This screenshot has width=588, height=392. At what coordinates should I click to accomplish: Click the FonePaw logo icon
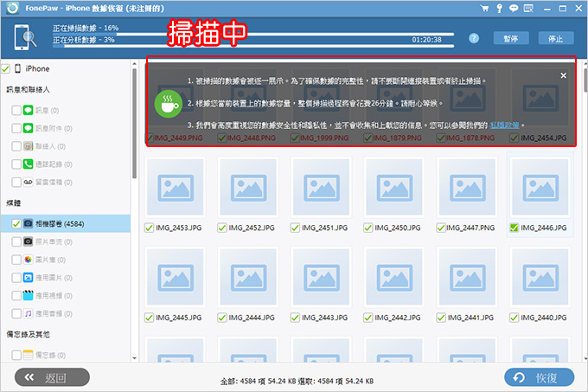point(12,8)
